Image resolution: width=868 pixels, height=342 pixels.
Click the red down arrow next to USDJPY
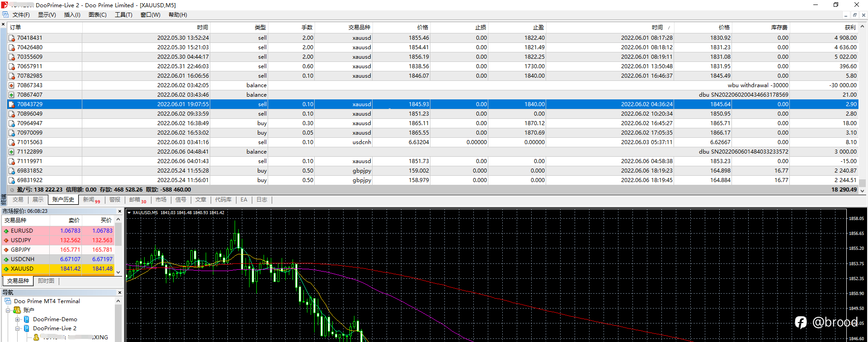(6, 240)
